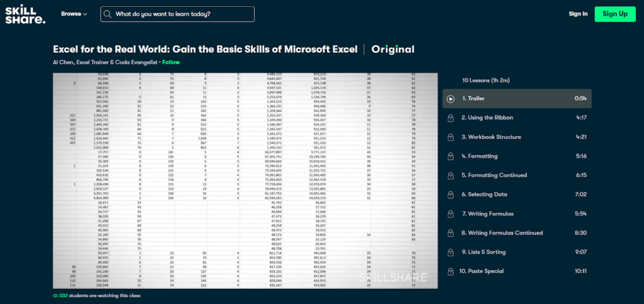Click the search magnifier icon
Viewport: 644px width, 304px height.
point(108,14)
